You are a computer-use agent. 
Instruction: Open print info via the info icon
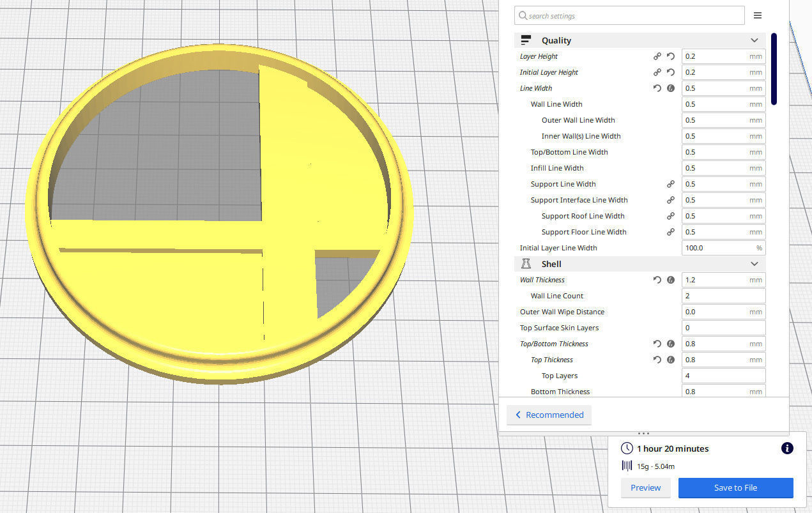pos(787,448)
